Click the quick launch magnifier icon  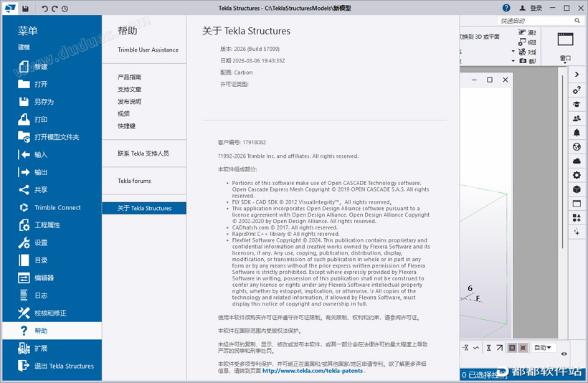point(577,21)
